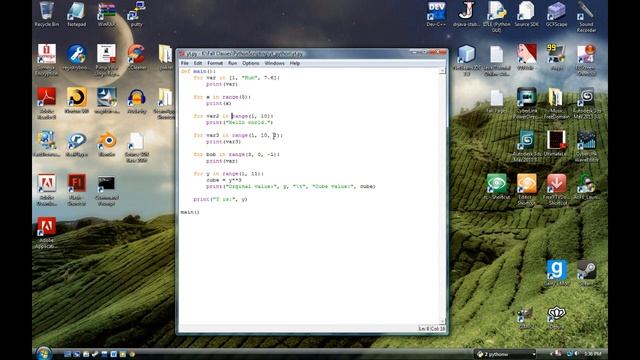Click the scroll-up arrow in the IDLE editor

pos(442,71)
